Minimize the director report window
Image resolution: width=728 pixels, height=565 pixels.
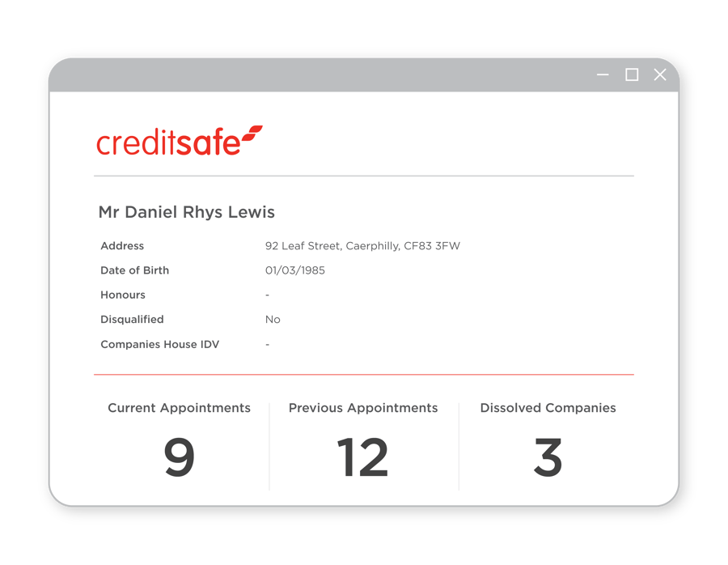click(x=603, y=74)
